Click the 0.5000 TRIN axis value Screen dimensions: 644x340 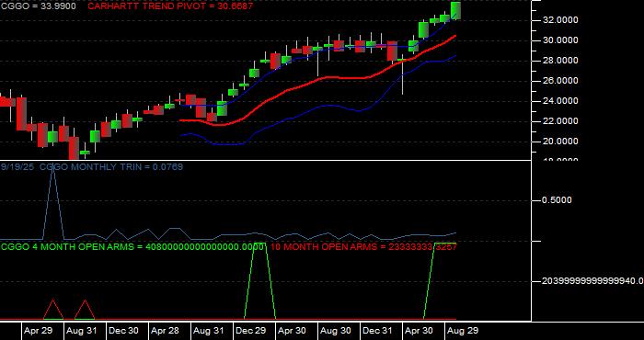click(558, 200)
